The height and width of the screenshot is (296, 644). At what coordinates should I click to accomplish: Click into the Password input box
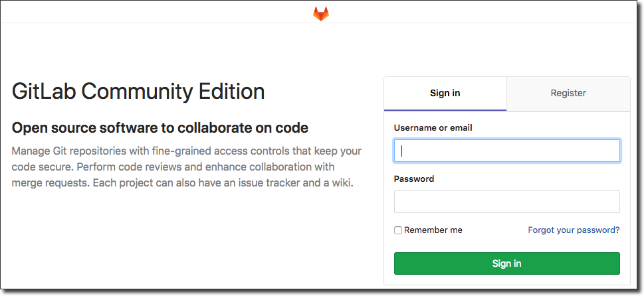(x=506, y=202)
